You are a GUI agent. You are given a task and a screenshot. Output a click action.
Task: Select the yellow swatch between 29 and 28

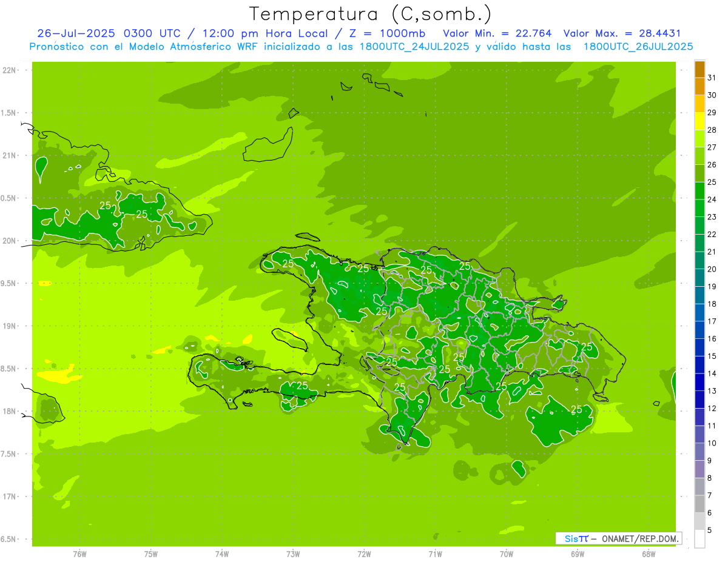coord(700,121)
